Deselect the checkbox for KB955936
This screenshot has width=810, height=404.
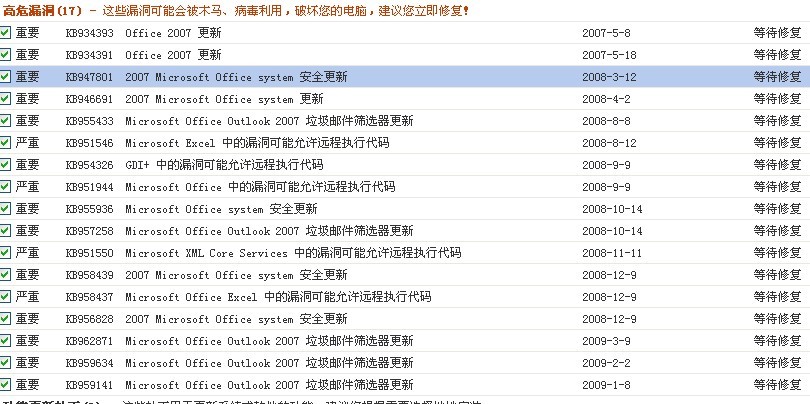click(5, 209)
